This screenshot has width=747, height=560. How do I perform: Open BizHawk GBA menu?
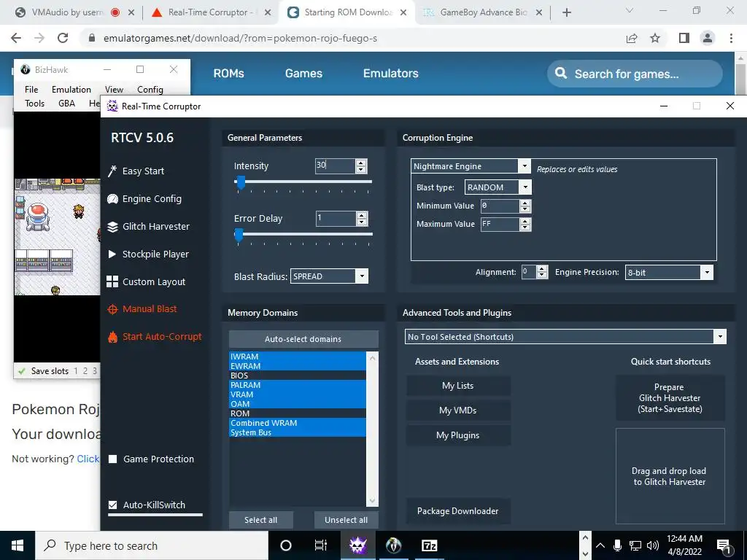66,104
